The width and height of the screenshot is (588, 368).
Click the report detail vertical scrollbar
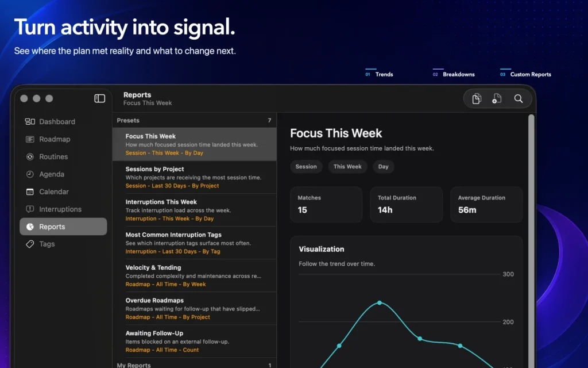tap(531, 240)
